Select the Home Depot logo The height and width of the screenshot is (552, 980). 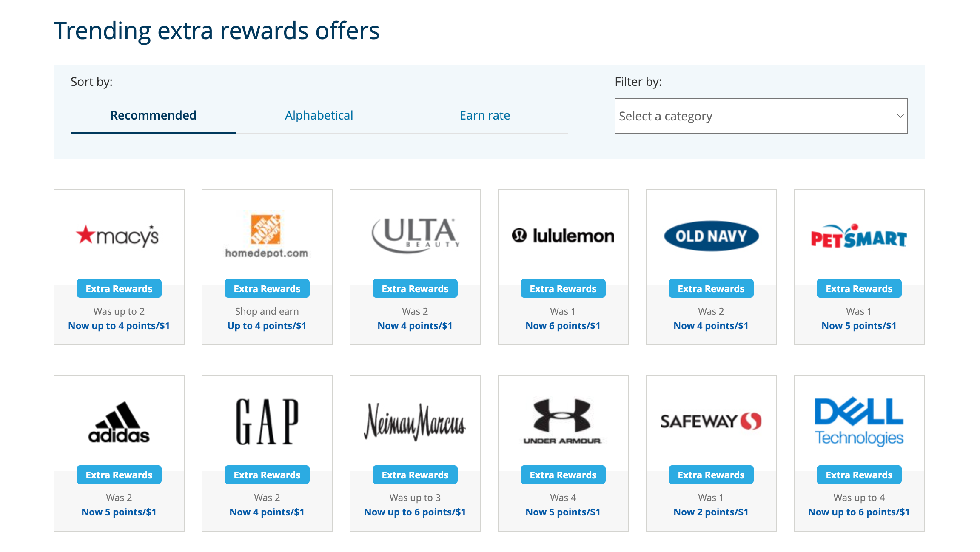coord(267,236)
